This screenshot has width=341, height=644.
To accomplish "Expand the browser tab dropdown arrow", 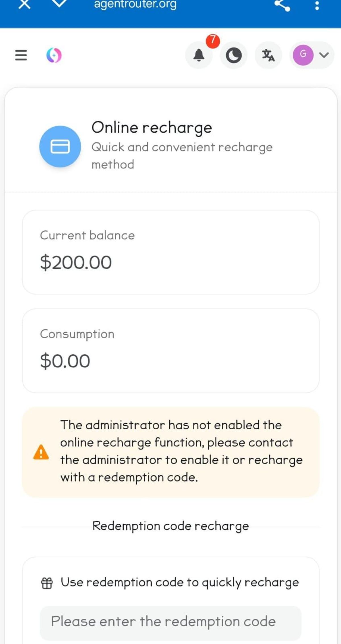I will pyautogui.click(x=60, y=3).
